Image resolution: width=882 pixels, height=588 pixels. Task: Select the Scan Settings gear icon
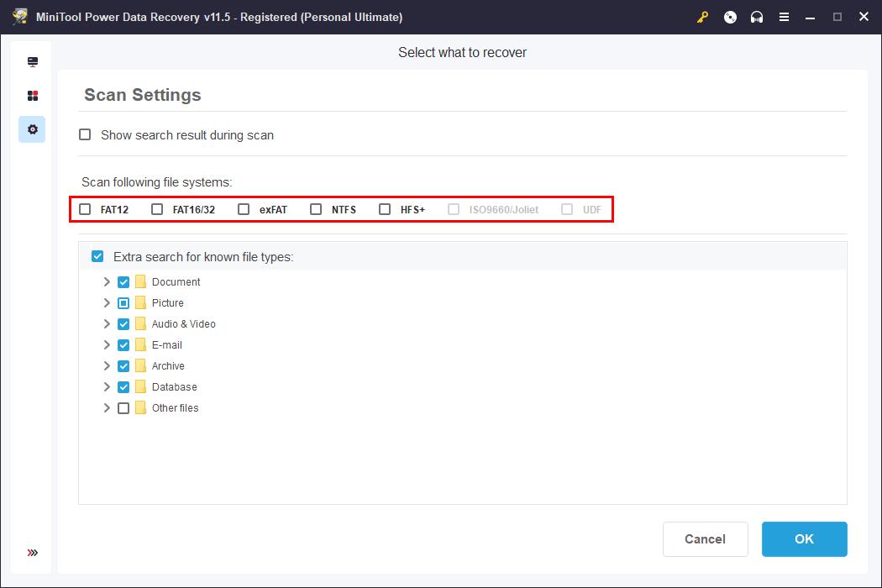click(x=33, y=129)
